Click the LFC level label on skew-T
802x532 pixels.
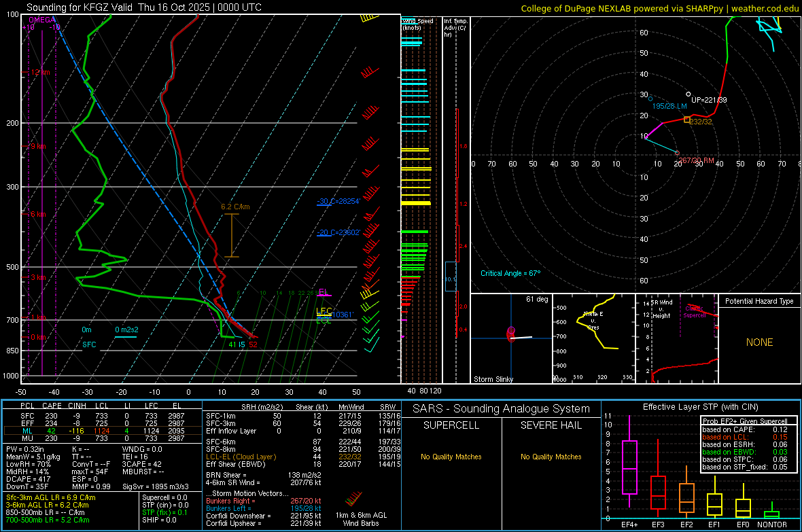[324, 312]
